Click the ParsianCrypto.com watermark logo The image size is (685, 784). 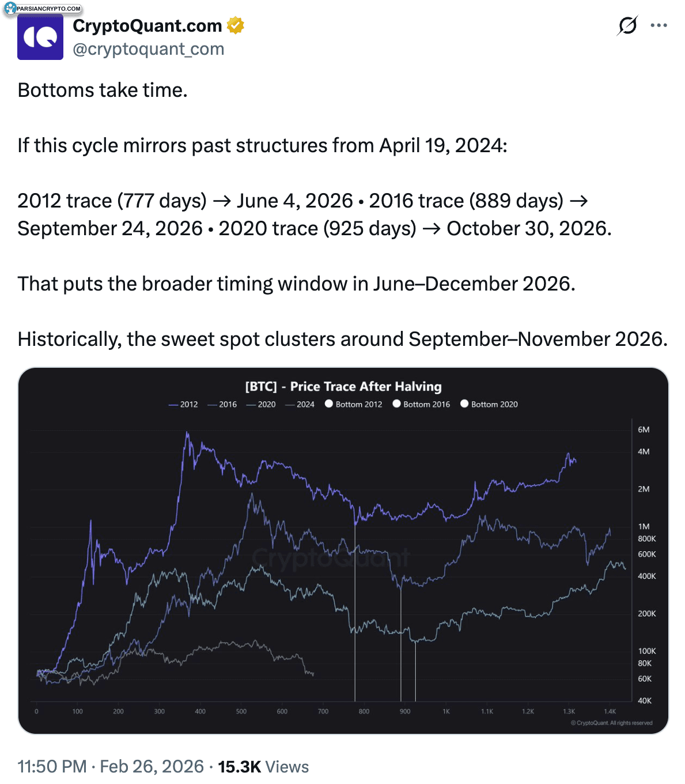click(43, 8)
